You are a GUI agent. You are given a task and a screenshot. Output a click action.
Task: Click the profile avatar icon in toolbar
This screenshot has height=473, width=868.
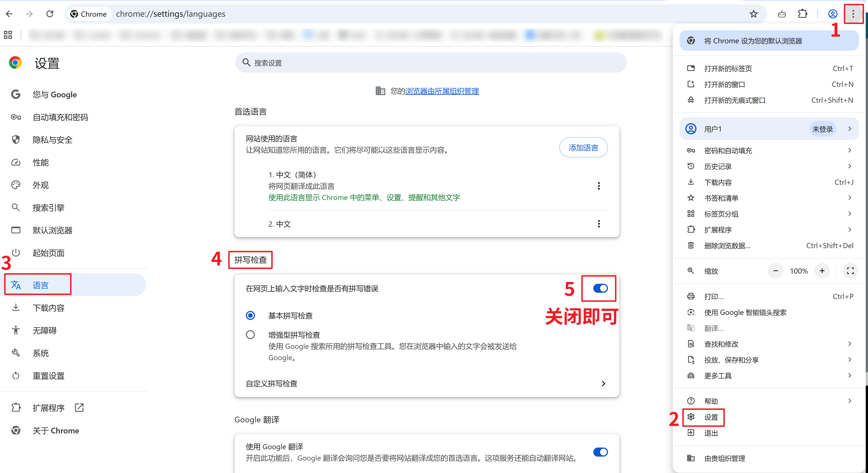(x=832, y=14)
